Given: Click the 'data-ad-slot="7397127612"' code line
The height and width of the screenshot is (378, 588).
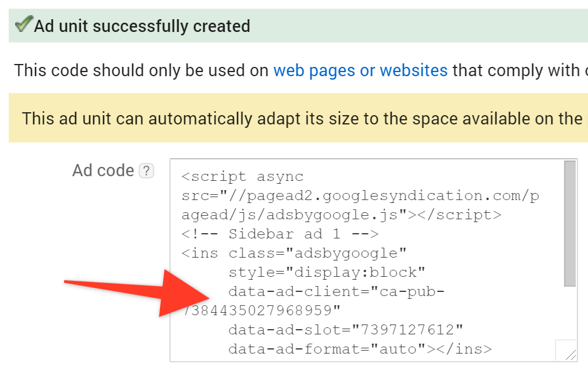Looking at the screenshot, I should tap(346, 330).
